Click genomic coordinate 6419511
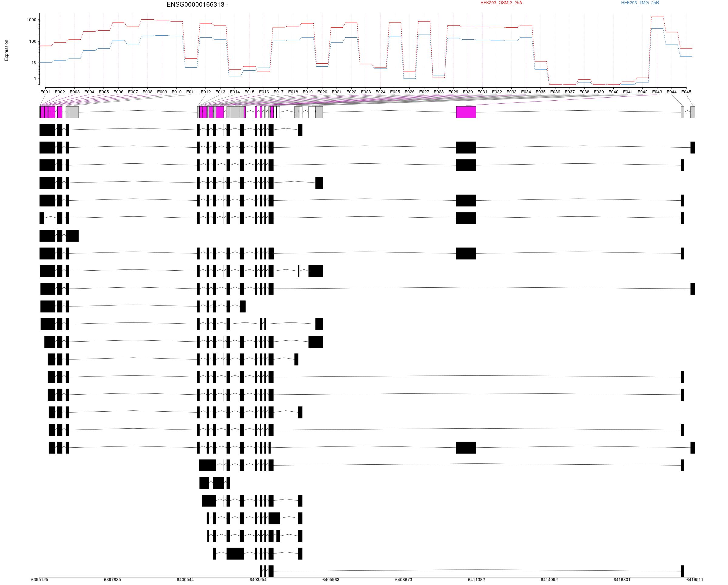This screenshot has height=585, width=728. [x=695, y=580]
